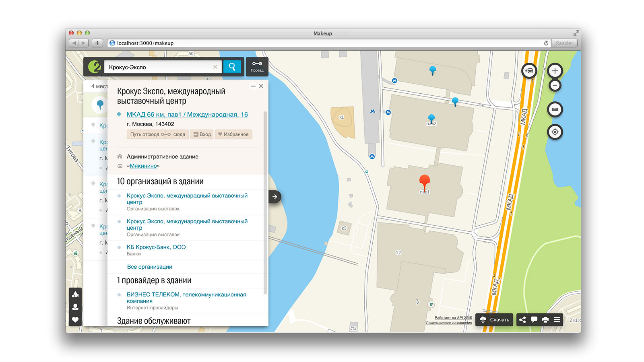Open favorites heart icon in sidebar
This screenshot has height=362, width=644.
point(75,320)
